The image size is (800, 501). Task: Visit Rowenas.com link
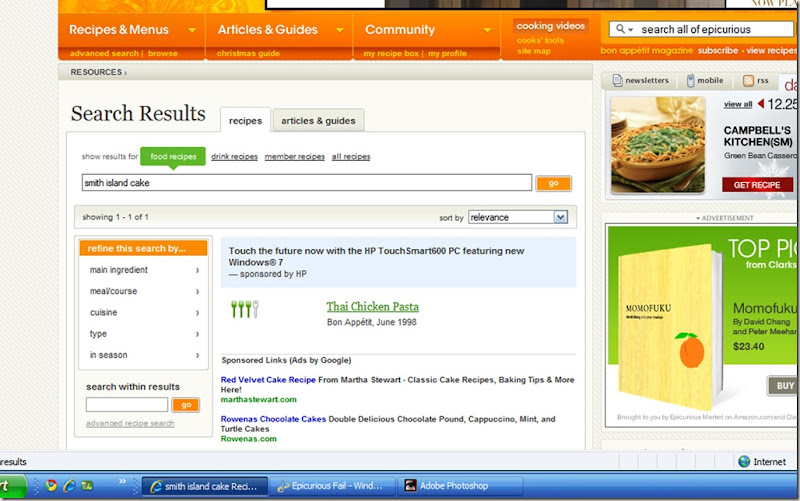pyautogui.click(x=248, y=439)
